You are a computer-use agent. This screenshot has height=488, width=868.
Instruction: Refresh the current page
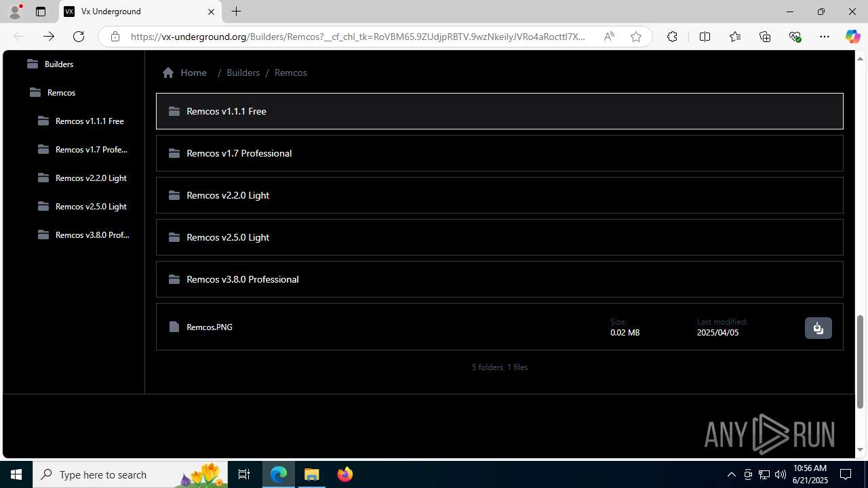coord(79,37)
